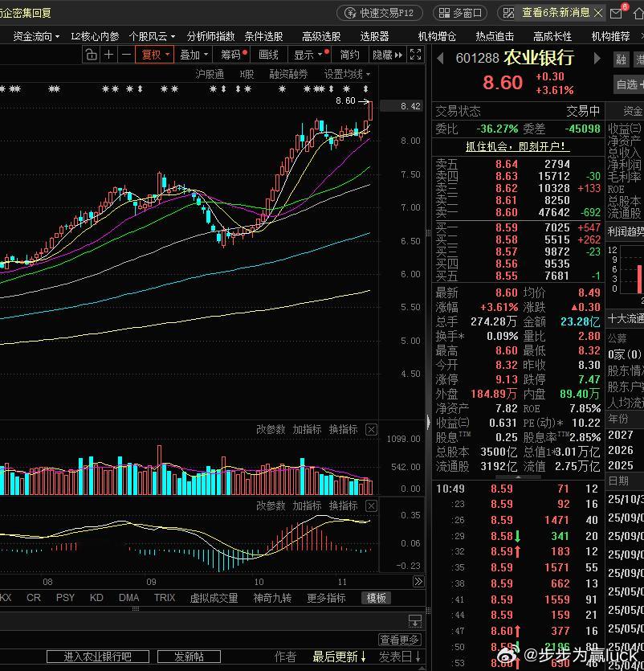The image size is (644, 671).
Task: Select the CR indicator tab
Action: tap(34, 597)
